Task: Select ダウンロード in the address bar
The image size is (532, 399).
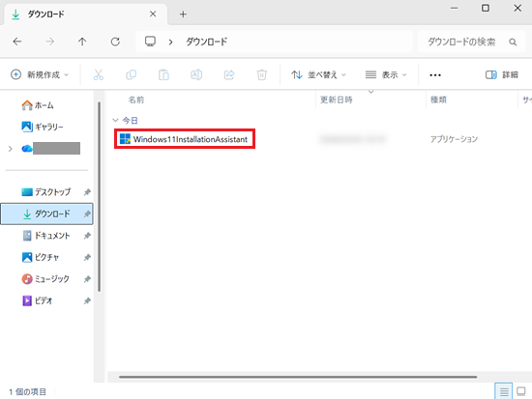Action: (206, 42)
